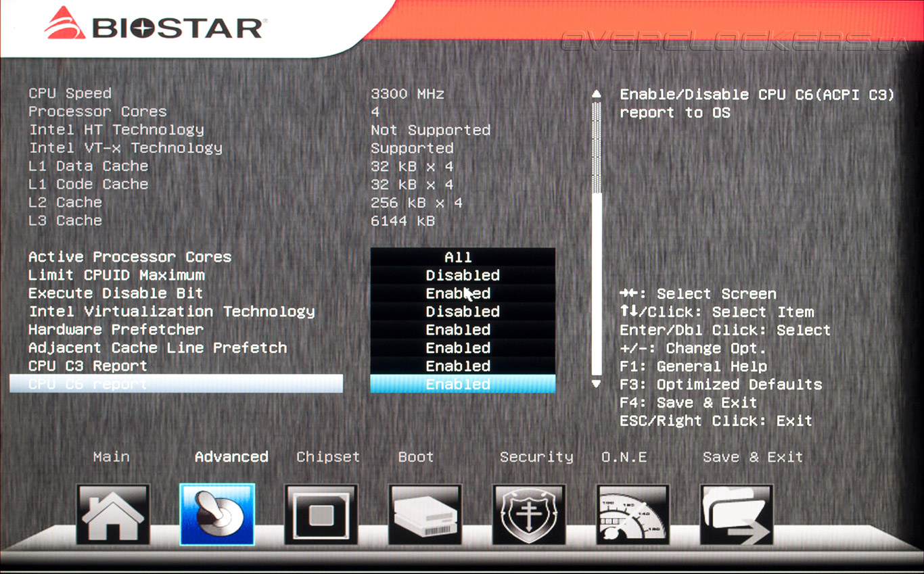Change the Limit CPUID Maximum value
924x574 pixels.
[463, 275]
